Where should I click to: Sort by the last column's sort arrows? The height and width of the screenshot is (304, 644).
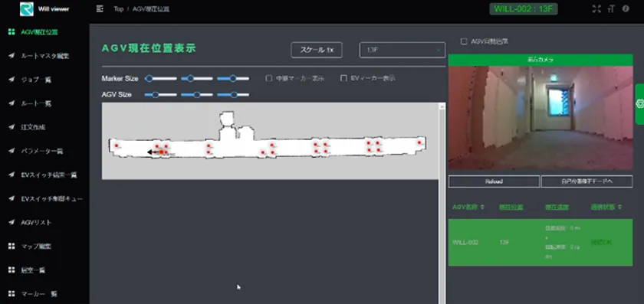point(619,208)
